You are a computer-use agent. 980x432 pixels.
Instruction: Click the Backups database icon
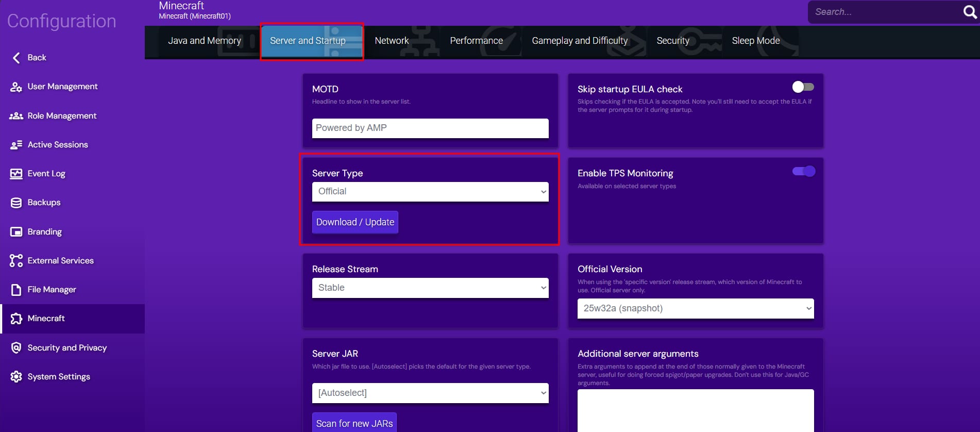(x=16, y=203)
